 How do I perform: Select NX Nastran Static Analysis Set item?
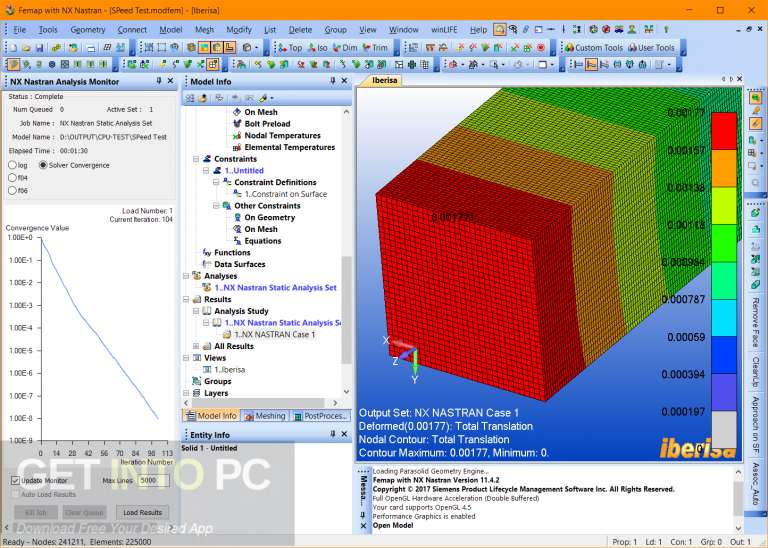click(275, 288)
